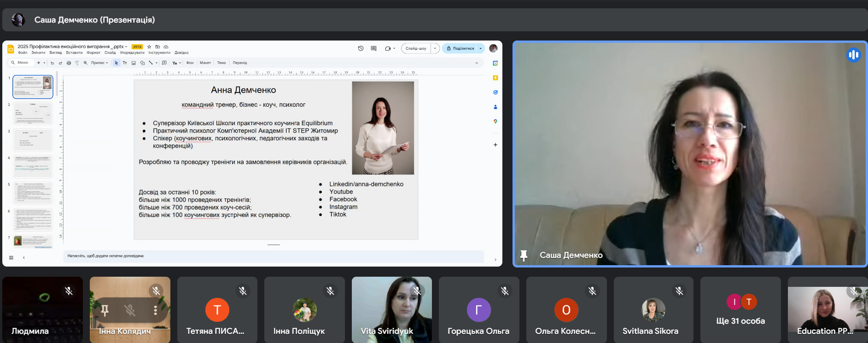This screenshot has width=868, height=343.
Task: Click the Print icon in toolbar
Action: pyautogui.click(x=69, y=63)
